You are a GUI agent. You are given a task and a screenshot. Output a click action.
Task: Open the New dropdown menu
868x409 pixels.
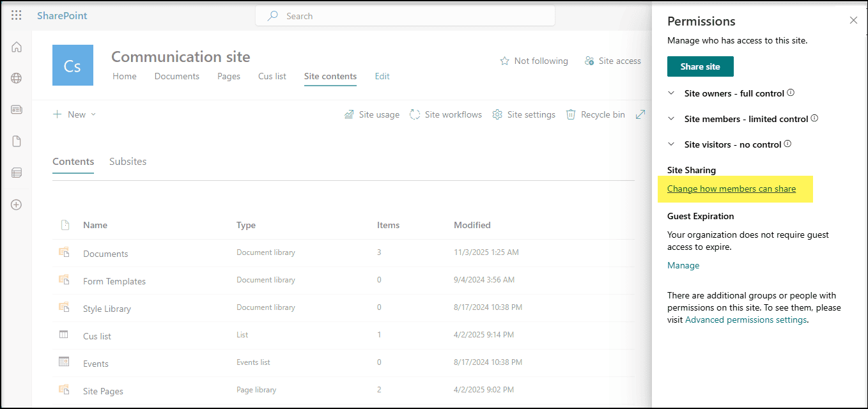click(x=74, y=114)
